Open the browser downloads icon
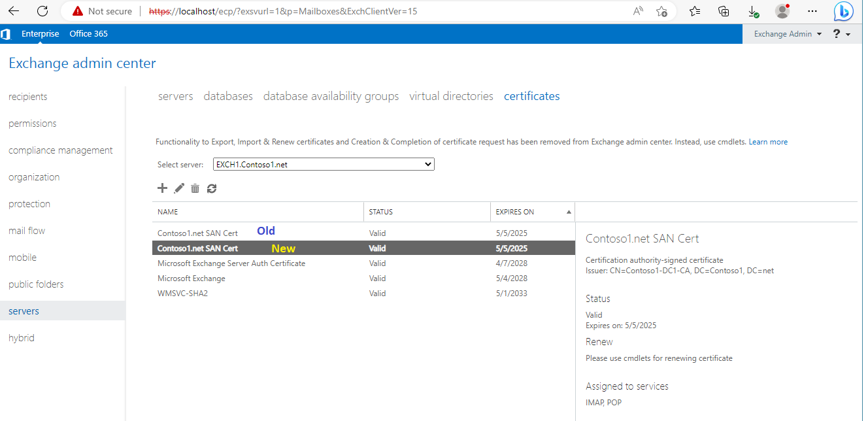Screen dimensions: 868x421 [x=753, y=11]
